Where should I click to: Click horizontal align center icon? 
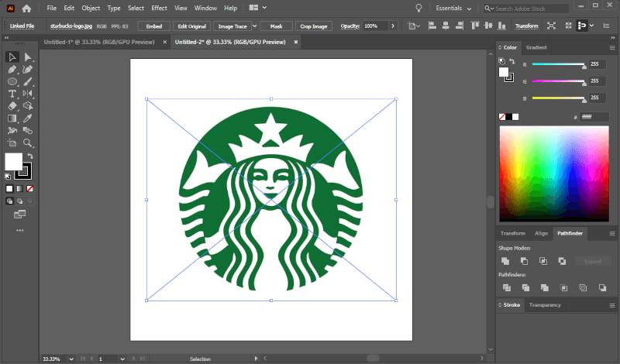coord(446,26)
